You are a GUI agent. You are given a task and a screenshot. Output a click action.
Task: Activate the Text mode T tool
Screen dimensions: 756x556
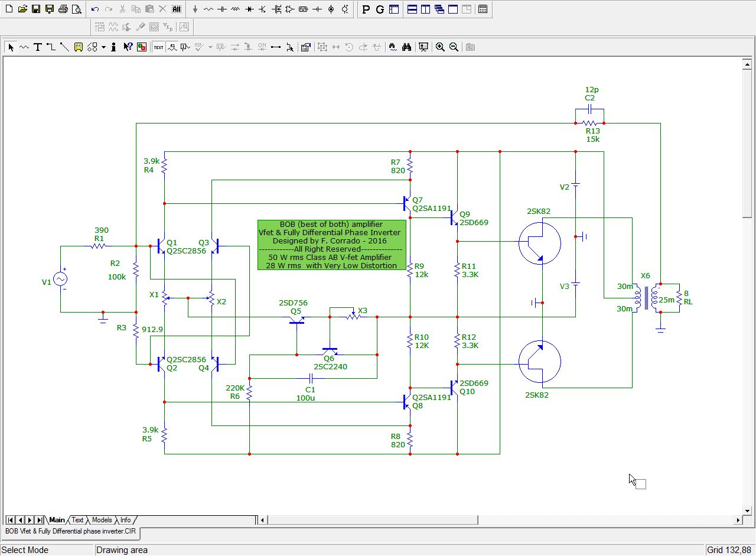(x=38, y=47)
